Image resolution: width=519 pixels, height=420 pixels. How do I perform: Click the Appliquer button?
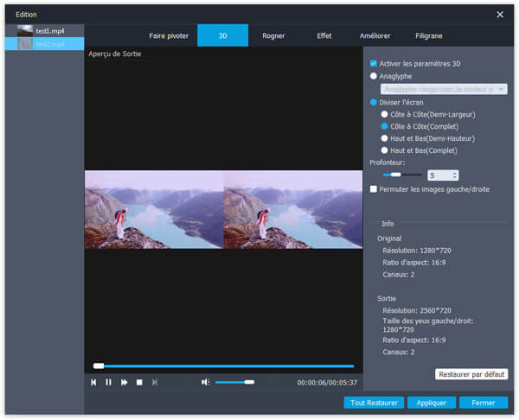[x=431, y=403]
